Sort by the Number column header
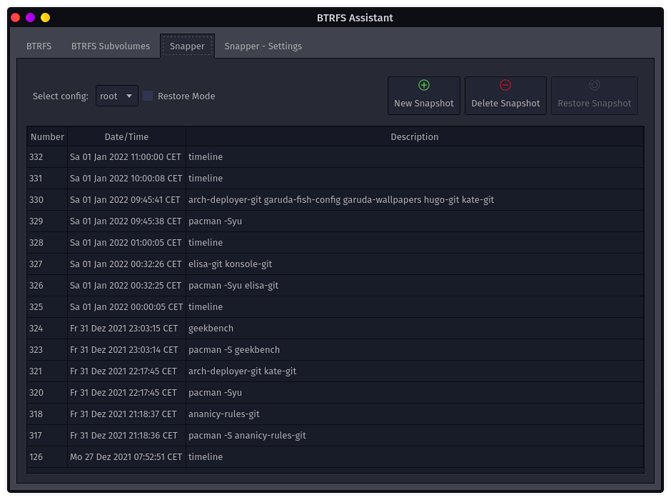 (x=47, y=137)
